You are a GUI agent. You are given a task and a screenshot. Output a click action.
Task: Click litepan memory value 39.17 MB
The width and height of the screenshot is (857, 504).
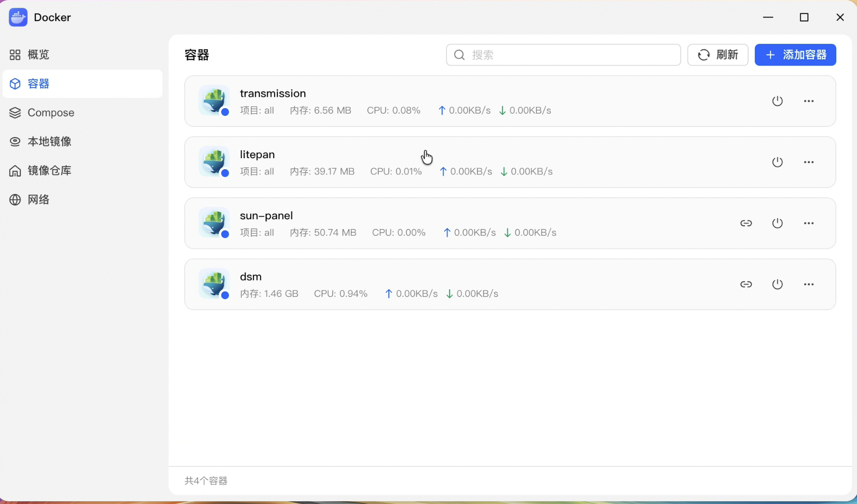tap(335, 171)
